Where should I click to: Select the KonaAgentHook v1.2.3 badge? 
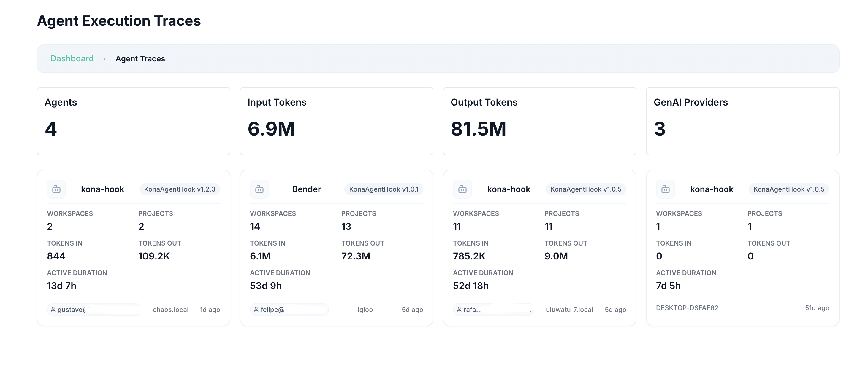pos(180,189)
